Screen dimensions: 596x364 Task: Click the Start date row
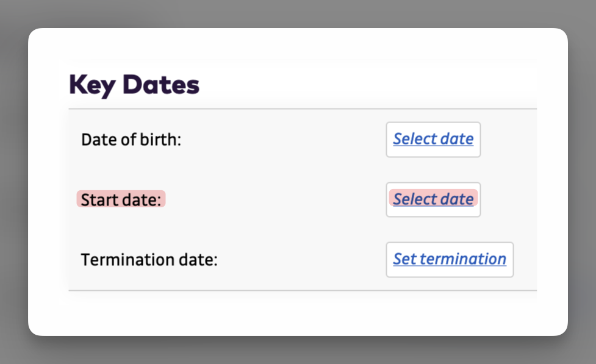(275, 199)
